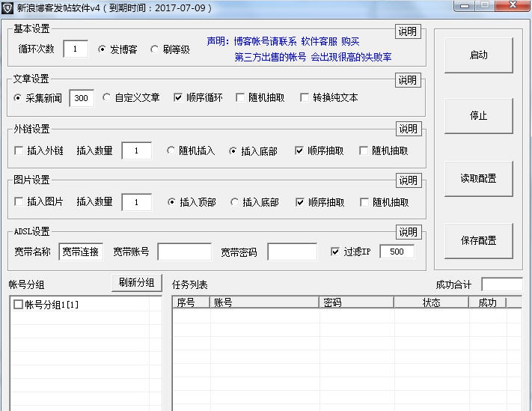Click the 采集新闻 count field showing 300
This screenshot has width=532, height=411.
click(82, 98)
